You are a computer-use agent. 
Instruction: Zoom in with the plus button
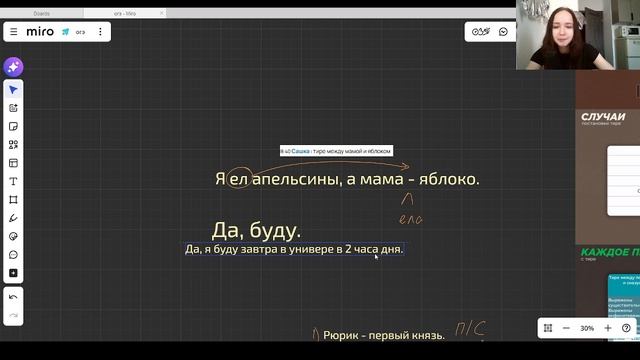click(608, 328)
